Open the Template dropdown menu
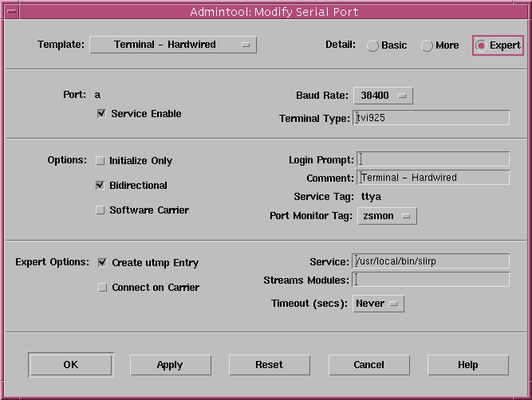 [x=172, y=45]
